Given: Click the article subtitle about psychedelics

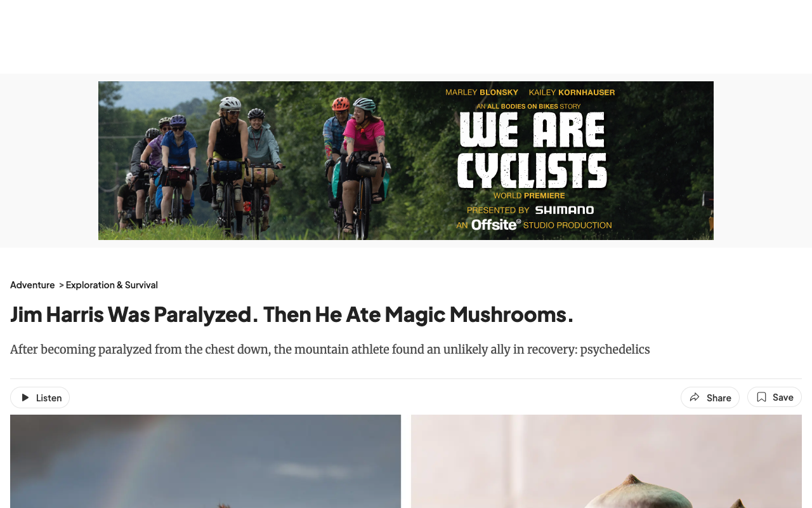Looking at the screenshot, I should point(330,349).
